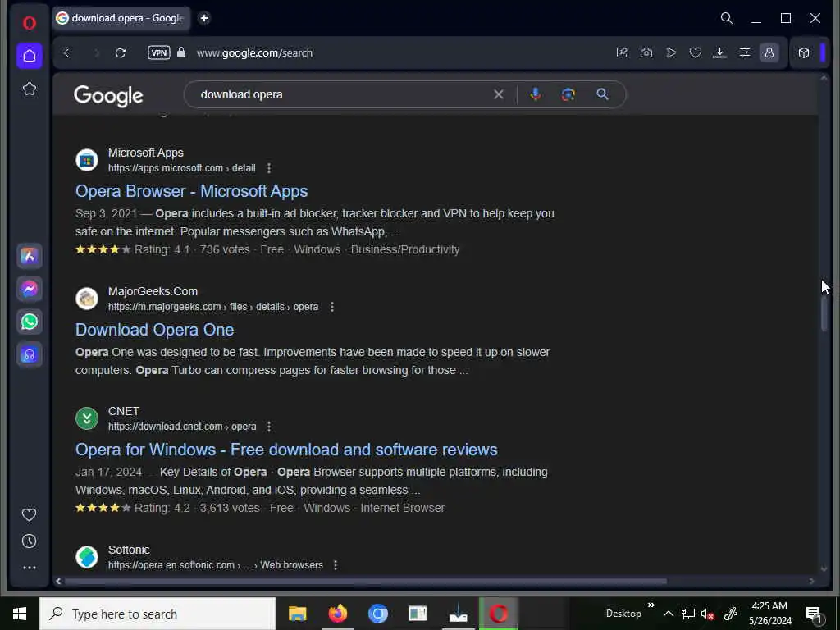Open the heart pinboards icon in sidebar
840x630 pixels.
click(x=29, y=515)
